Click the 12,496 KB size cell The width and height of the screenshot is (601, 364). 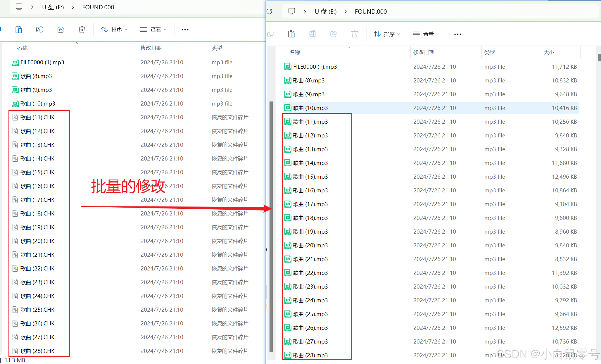(564, 177)
